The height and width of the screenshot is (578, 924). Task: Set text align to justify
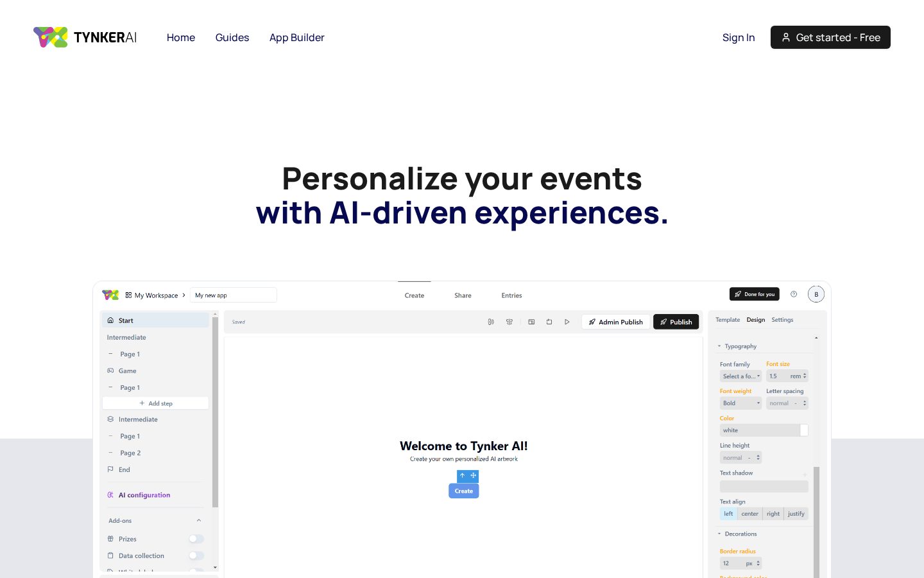(x=796, y=514)
